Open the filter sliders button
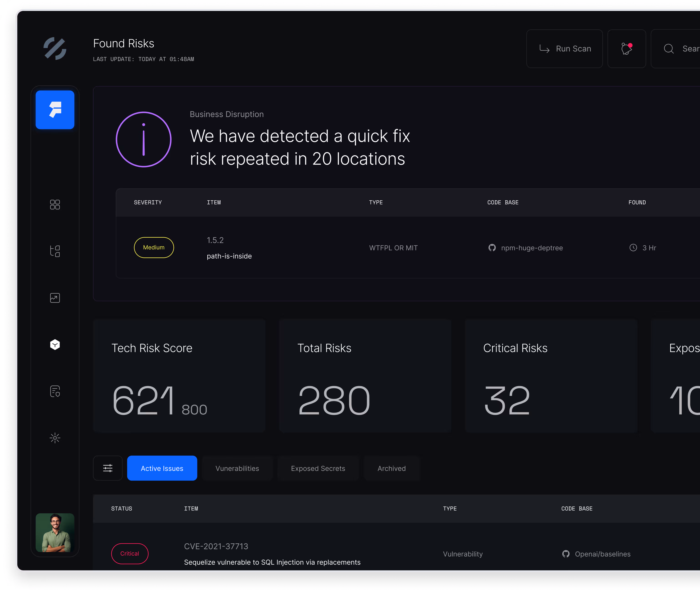Viewport: 700px width, 593px height. pyautogui.click(x=108, y=468)
